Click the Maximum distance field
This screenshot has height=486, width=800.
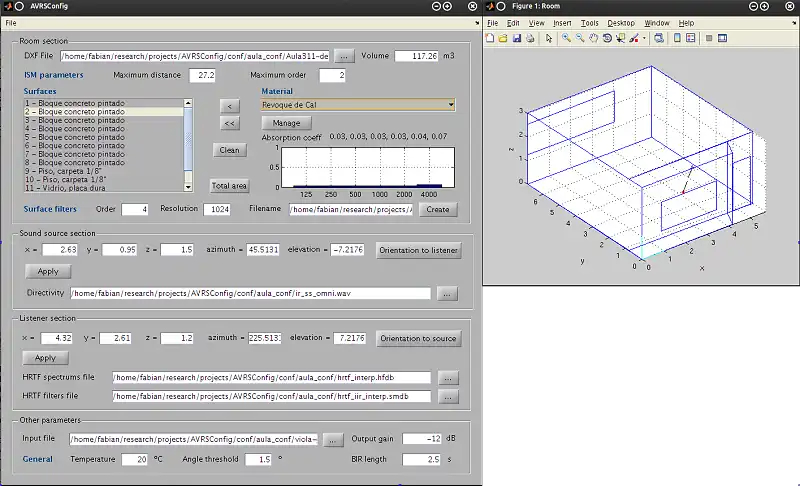tap(202, 75)
